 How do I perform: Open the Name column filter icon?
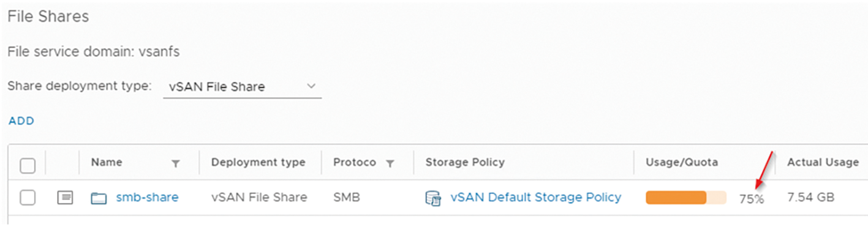[x=176, y=163]
